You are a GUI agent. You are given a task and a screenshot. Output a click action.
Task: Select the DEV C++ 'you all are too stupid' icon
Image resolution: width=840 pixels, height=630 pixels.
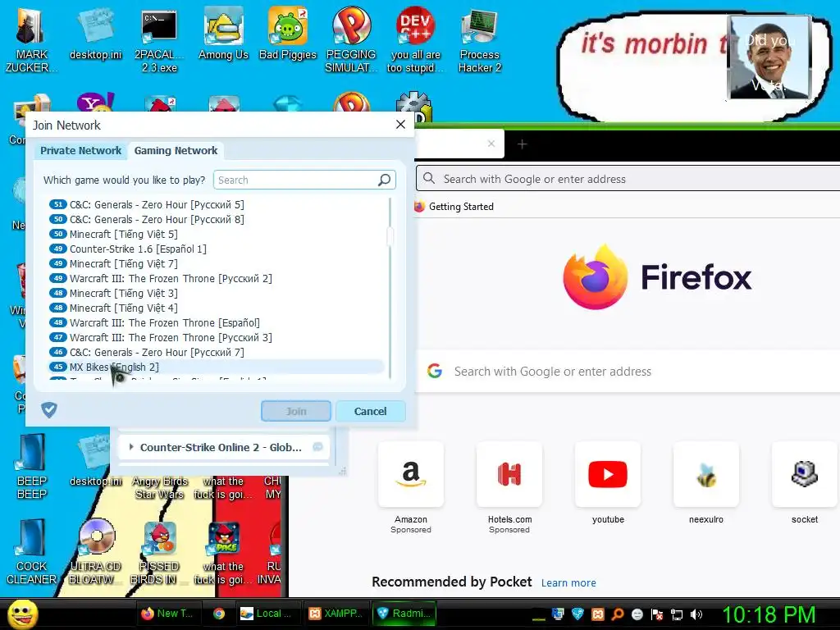415,41
